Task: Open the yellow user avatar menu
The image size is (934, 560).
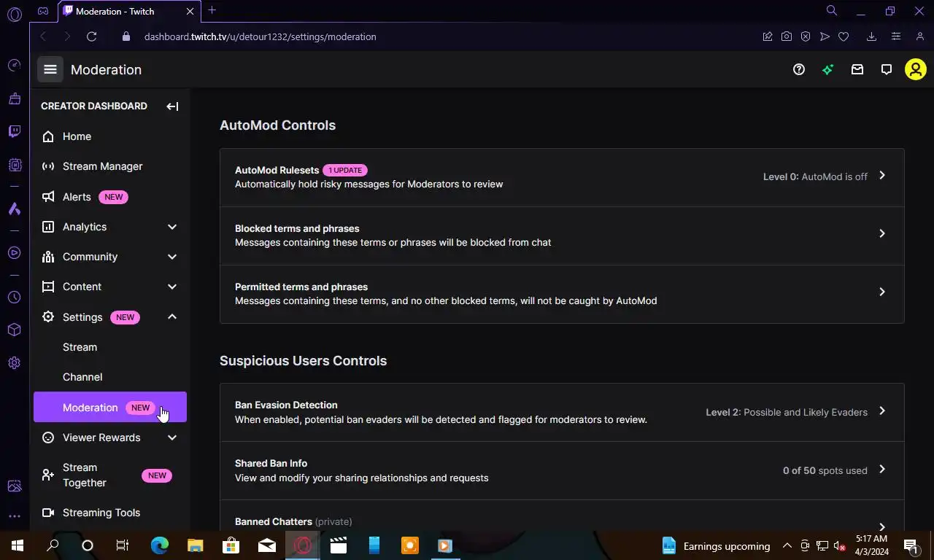Action: pos(916,69)
